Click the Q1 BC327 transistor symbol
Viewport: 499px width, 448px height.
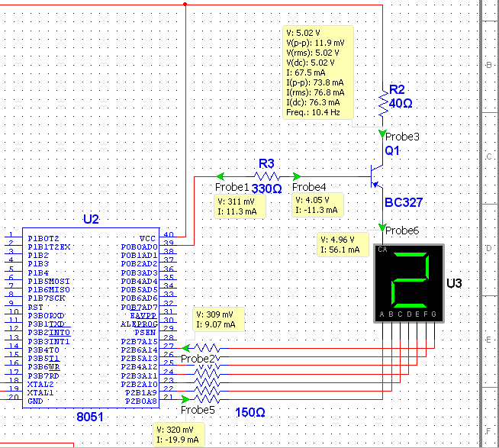pyautogui.click(x=377, y=176)
